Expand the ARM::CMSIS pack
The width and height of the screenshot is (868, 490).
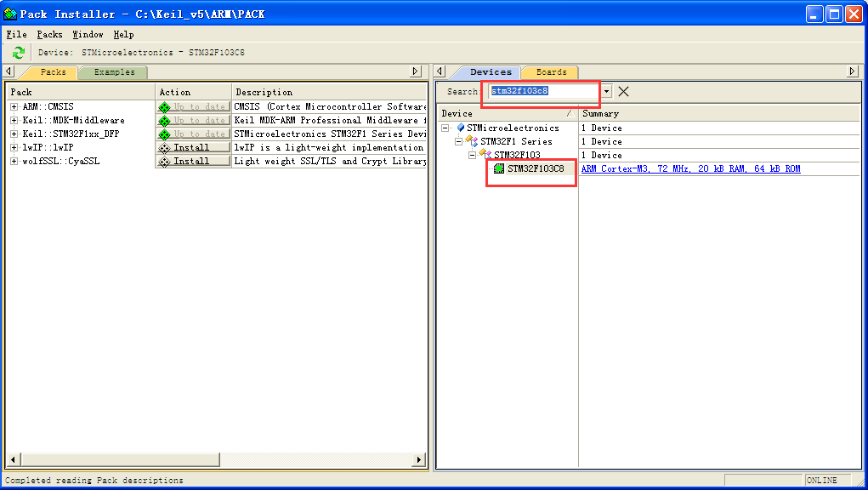pyautogui.click(x=14, y=107)
